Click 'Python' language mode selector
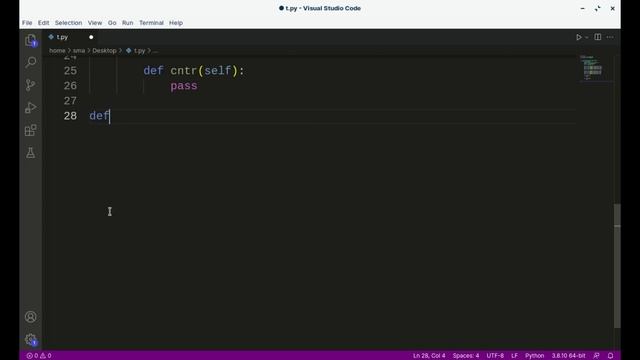 tap(534, 356)
